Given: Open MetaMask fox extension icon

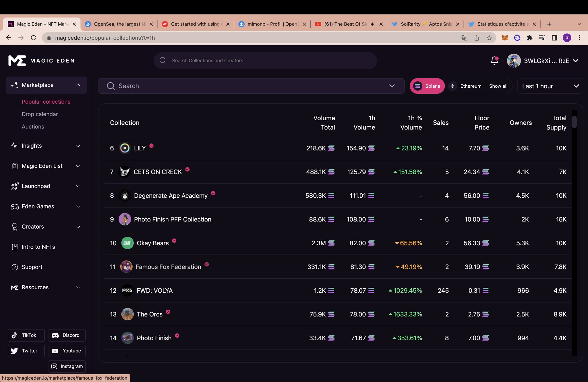Looking at the screenshot, I should (x=504, y=38).
